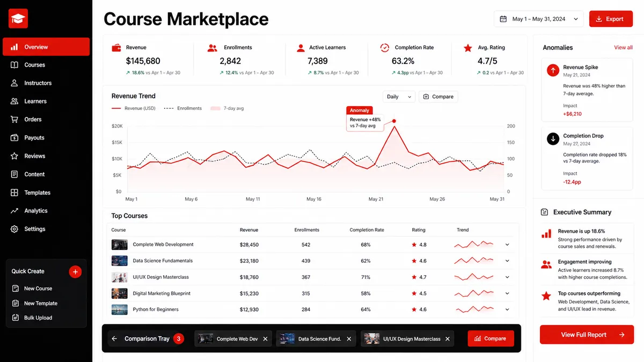Open Orders from the sidebar
The height and width of the screenshot is (362, 644).
(46, 120)
